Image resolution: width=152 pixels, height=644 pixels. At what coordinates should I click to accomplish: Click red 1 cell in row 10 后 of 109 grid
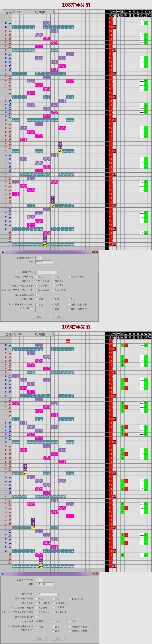(126, 345)
